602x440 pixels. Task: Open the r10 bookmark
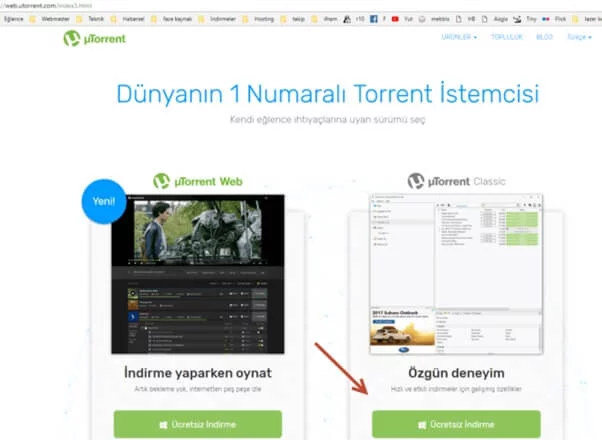click(x=354, y=19)
